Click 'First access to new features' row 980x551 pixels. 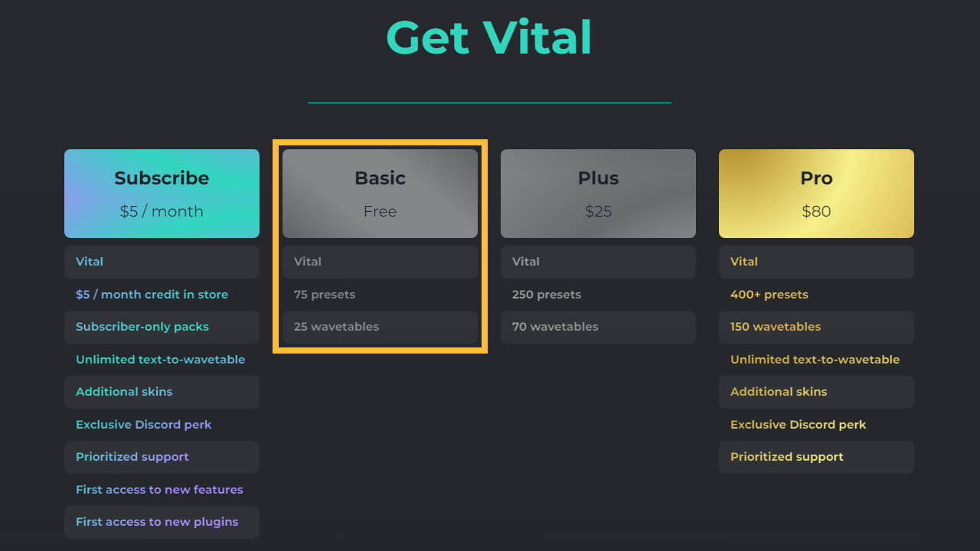point(162,490)
